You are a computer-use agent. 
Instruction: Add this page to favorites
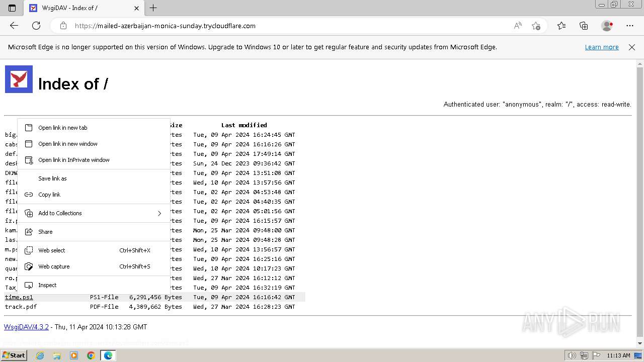536,26
